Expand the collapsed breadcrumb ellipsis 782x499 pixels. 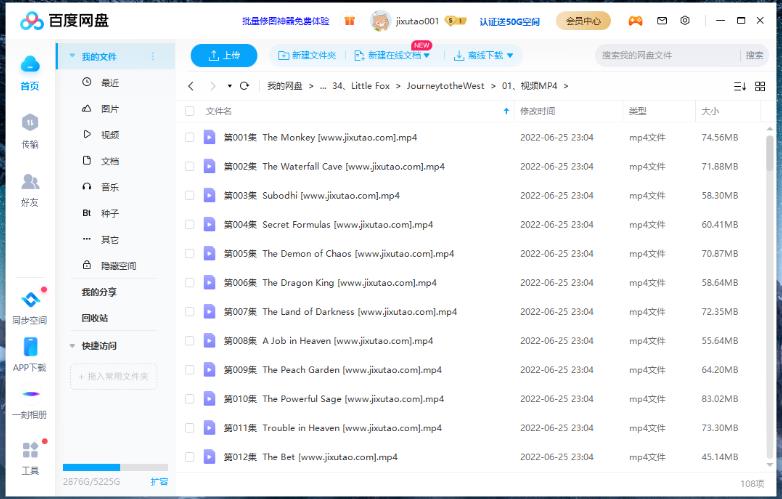coord(323,86)
